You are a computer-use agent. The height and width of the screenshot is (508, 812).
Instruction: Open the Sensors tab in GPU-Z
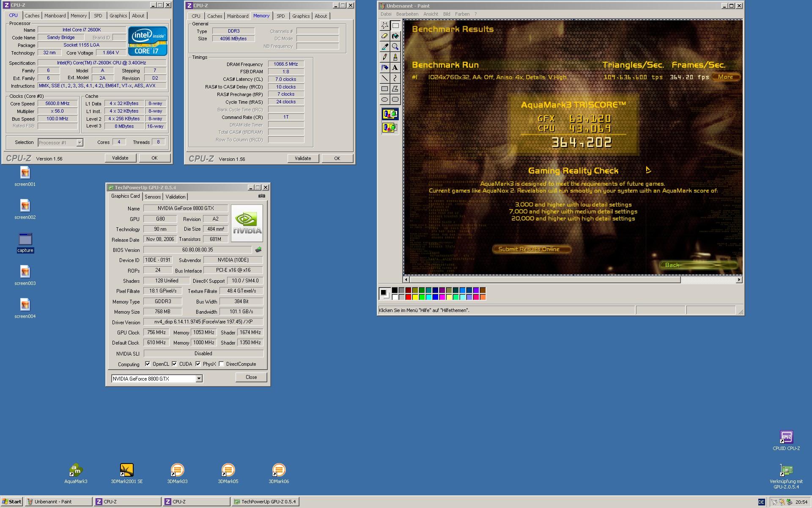click(x=153, y=197)
